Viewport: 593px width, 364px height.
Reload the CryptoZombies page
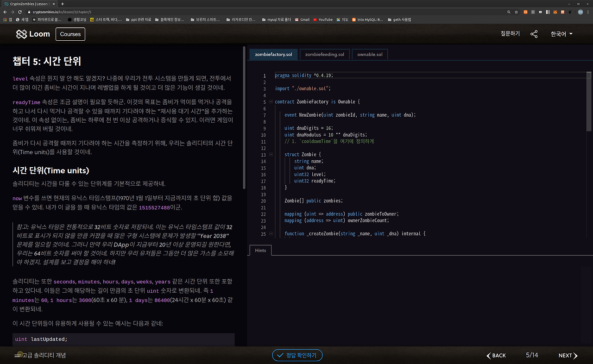(20, 12)
